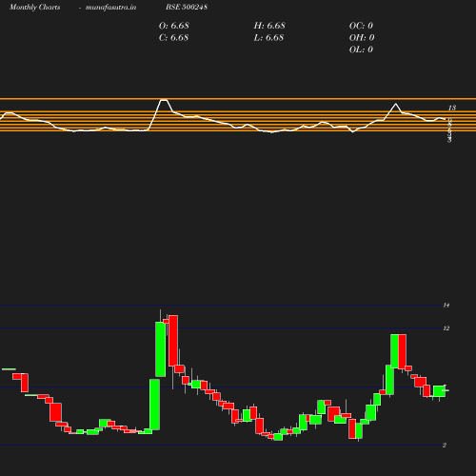Click the 14 price axis label
The width and height of the screenshot is (476, 476).
[446, 306]
